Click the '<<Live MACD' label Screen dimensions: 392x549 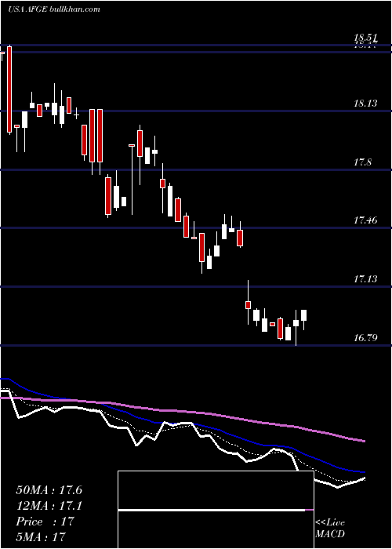tap(330, 528)
